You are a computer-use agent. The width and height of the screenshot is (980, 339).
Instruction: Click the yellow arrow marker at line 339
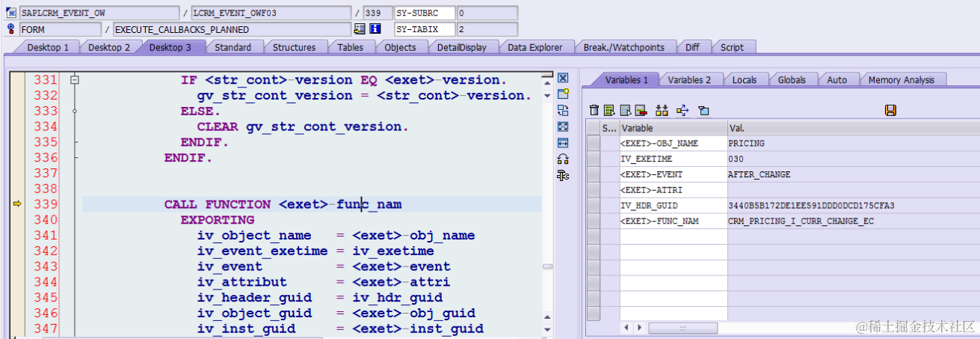pyautogui.click(x=17, y=204)
